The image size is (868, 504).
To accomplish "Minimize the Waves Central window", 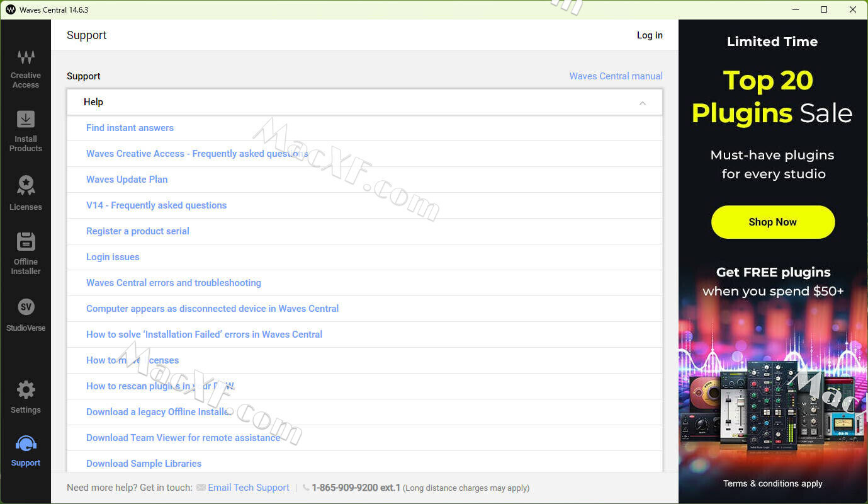I will coord(795,9).
